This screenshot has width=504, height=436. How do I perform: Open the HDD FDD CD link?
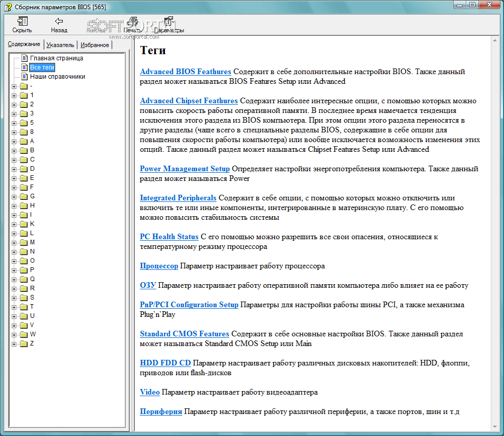tap(165, 362)
